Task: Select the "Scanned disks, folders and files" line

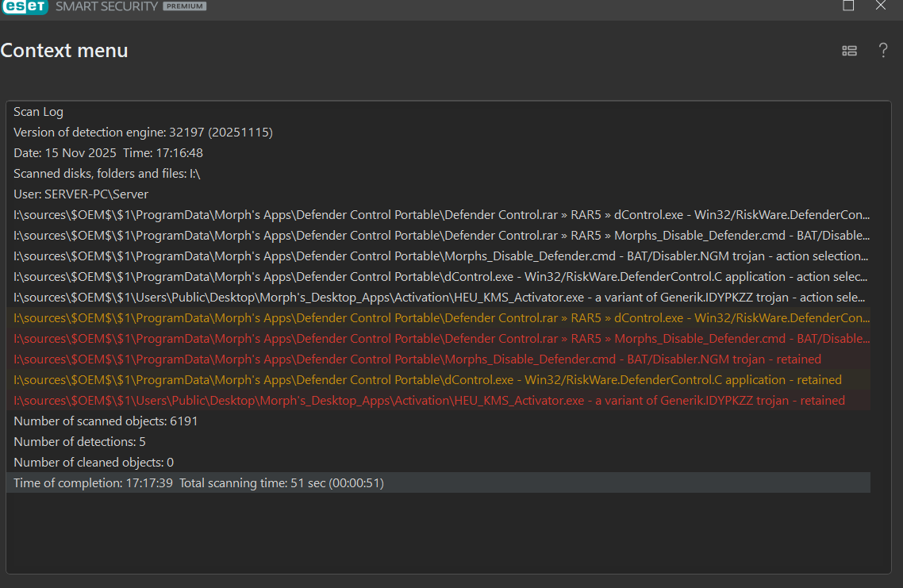Action: 106,174
